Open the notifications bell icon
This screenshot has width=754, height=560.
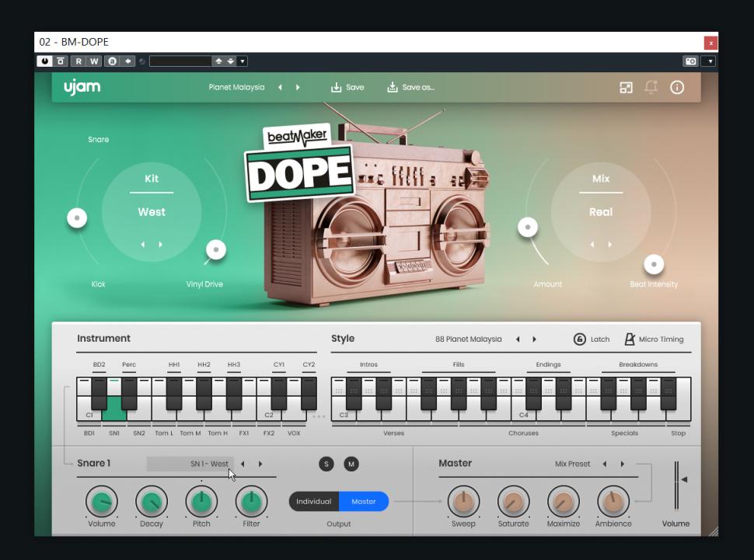point(651,88)
